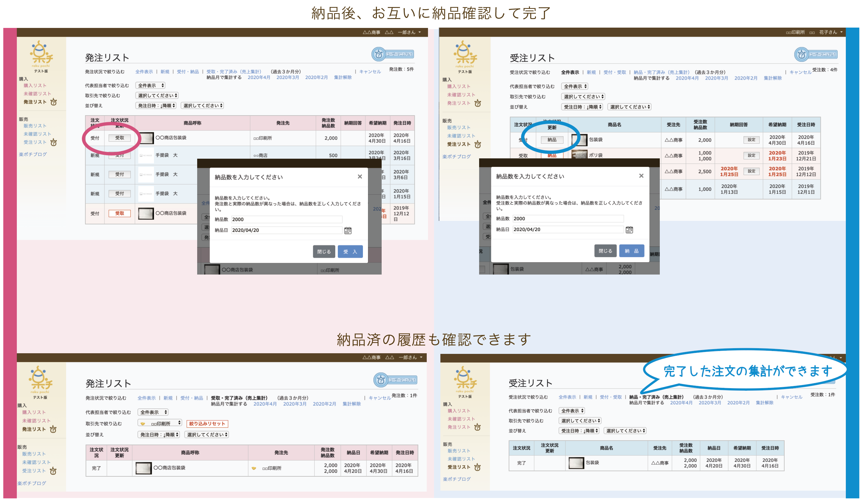Click mascot icon beside sidebar 受注リスト, lower 発注リスト screen
863x504 pixels.
click(x=53, y=471)
